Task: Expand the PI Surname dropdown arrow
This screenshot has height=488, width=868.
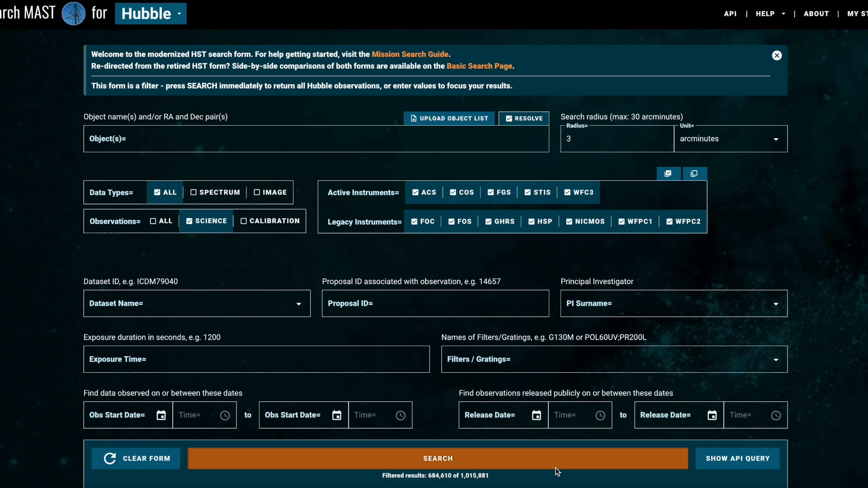Action: pyautogui.click(x=776, y=304)
